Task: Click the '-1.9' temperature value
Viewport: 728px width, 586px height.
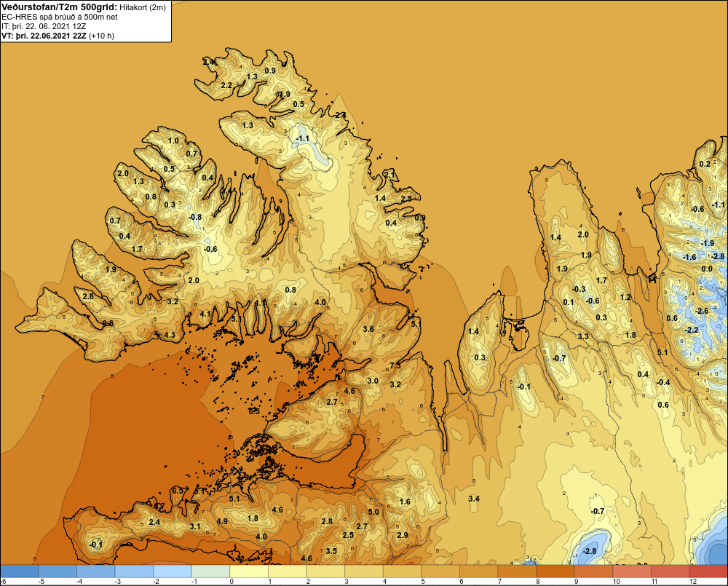Action: pos(708,243)
